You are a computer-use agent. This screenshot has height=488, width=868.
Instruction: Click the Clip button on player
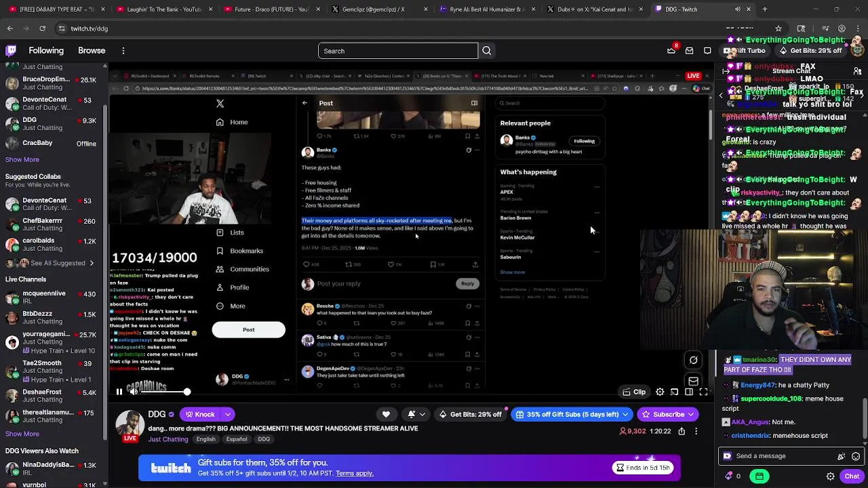(x=633, y=392)
